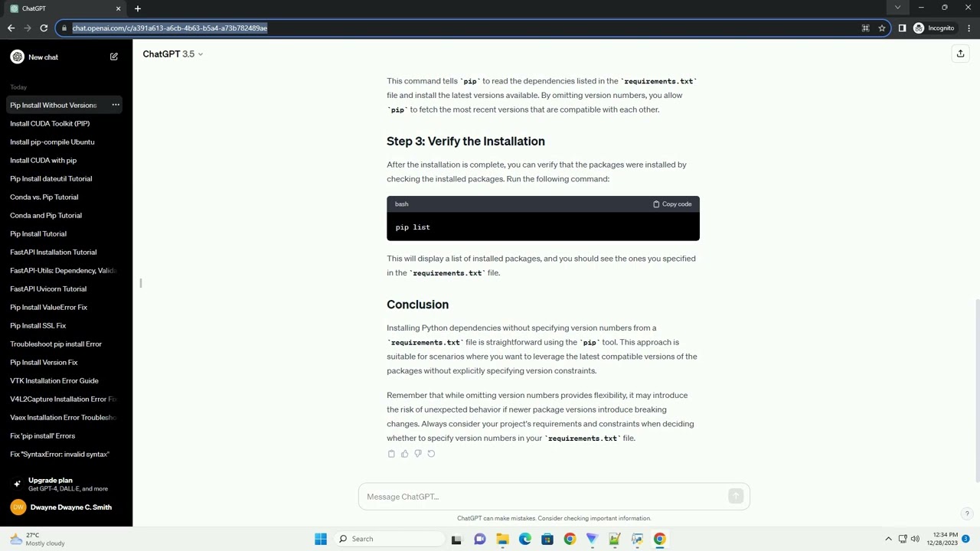This screenshot has height=551, width=980.
Task: Open the Pip Install ValueError Fix chat
Action: click(x=48, y=307)
